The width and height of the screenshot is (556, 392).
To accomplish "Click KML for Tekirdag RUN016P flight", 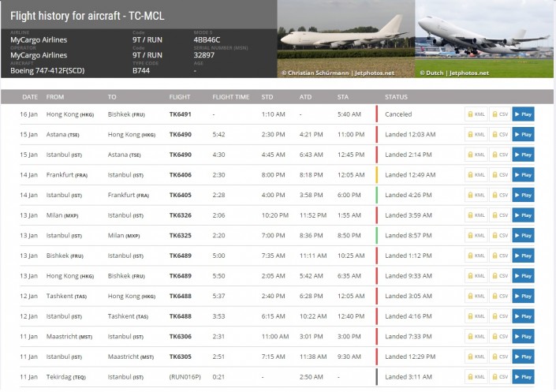I will point(476,377).
